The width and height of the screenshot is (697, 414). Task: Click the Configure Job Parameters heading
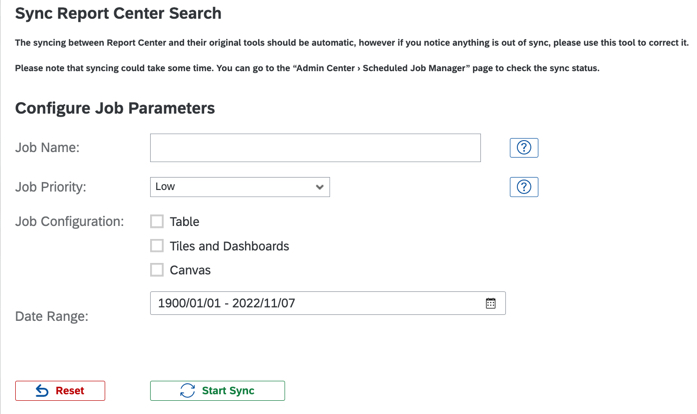(x=115, y=108)
